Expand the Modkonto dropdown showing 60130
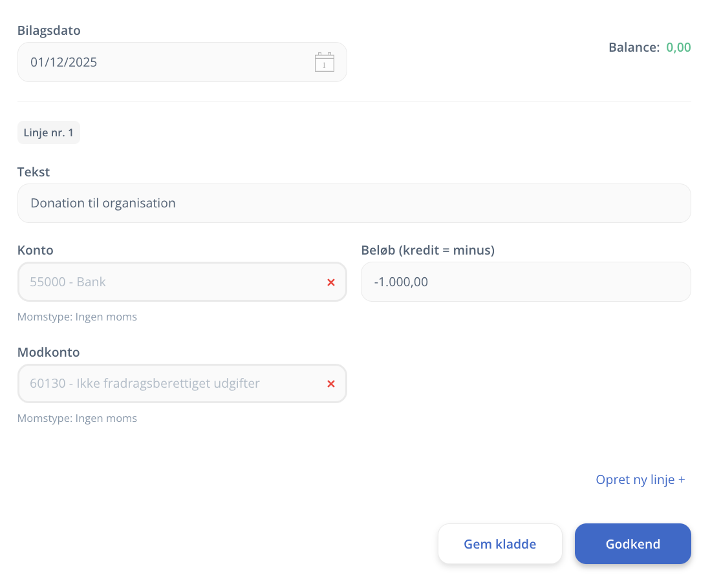710x588 pixels. coord(168,383)
